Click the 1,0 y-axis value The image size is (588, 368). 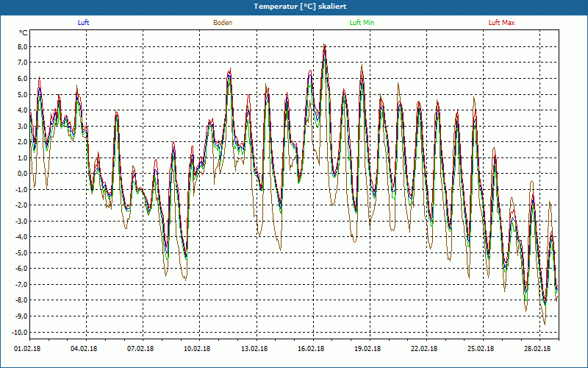21,158
